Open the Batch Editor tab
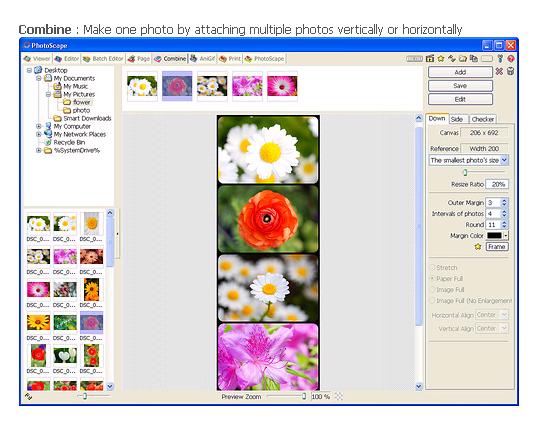Viewport: 549px width, 446px height. pyautogui.click(x=103, y=59)
